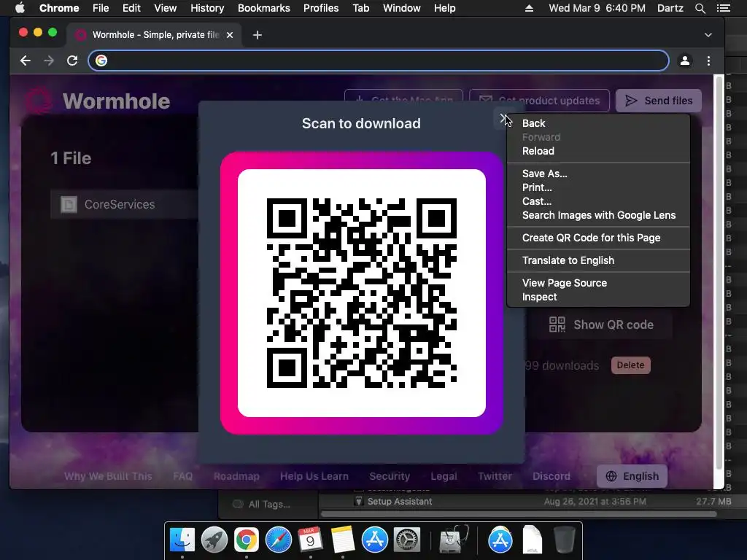Image resolution: width=747 pixels, height=560 pixels.
Task: Open the History menu
Action: (x=206, y=8)
